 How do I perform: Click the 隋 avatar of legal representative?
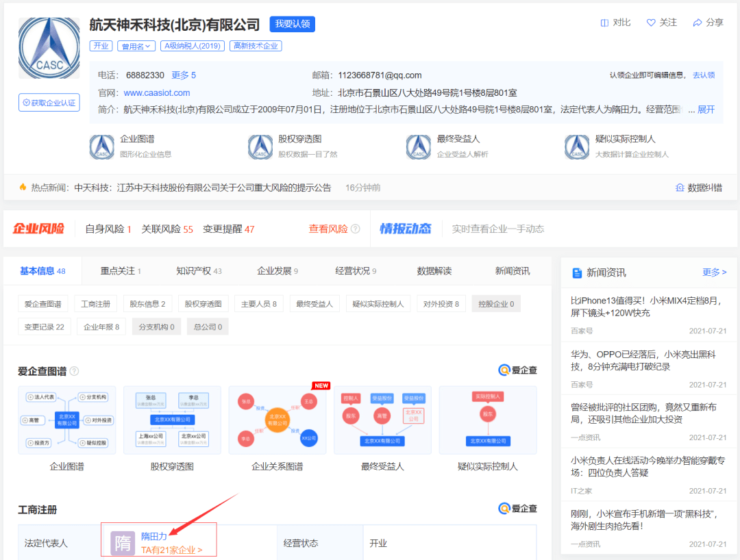coord(123,543)
